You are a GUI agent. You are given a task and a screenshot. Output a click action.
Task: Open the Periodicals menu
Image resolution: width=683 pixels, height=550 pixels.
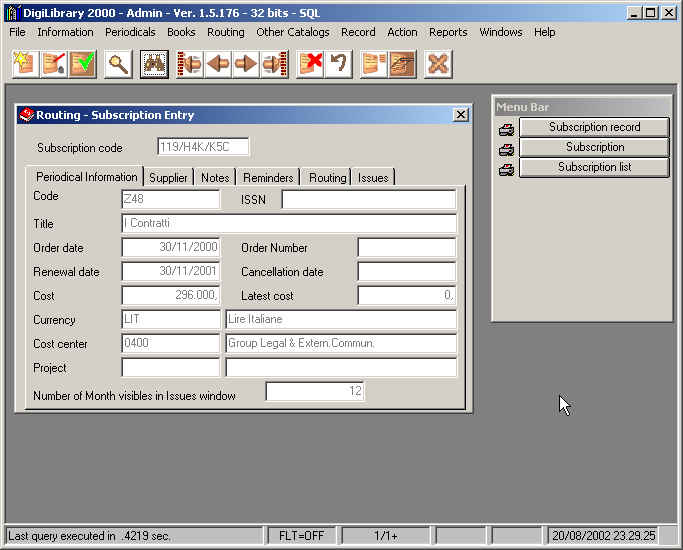tap(130, 32)
